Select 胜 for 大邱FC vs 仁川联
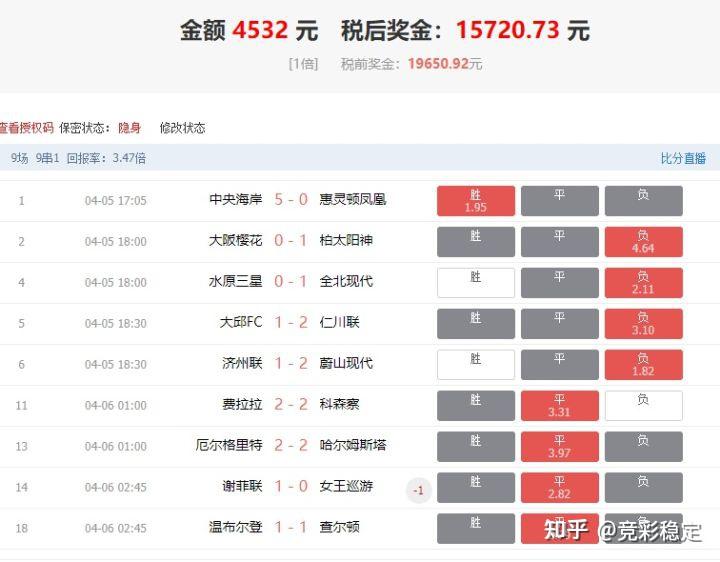720x562 pixels. click(476, 323)
